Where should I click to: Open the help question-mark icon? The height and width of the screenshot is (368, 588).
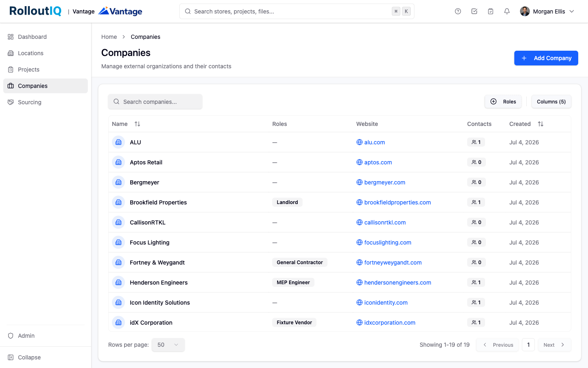[458, 11]
